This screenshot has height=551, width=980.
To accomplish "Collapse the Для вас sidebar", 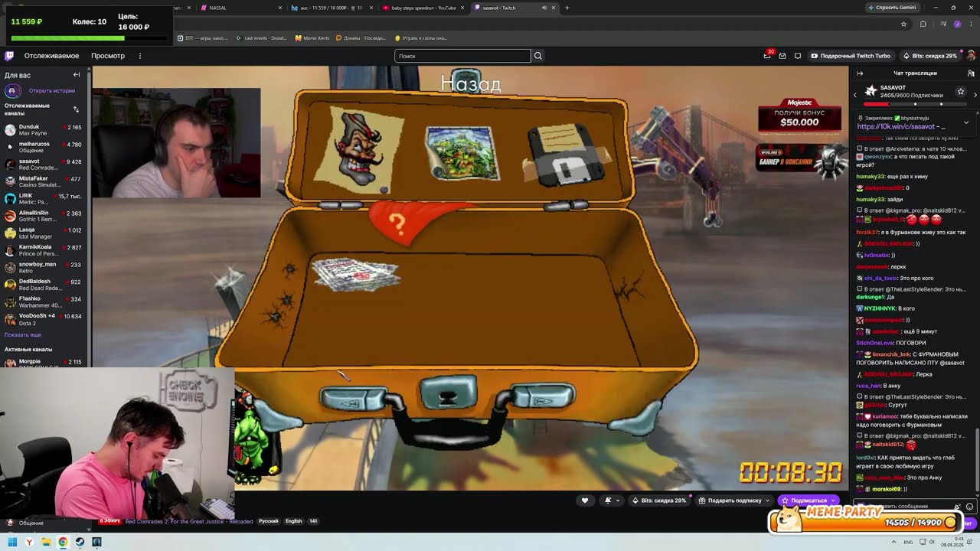I will coord(77,75).
